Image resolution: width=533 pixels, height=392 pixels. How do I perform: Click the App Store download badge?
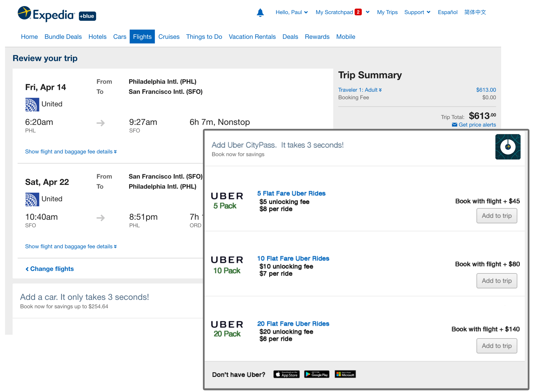[x=286, y=374]
